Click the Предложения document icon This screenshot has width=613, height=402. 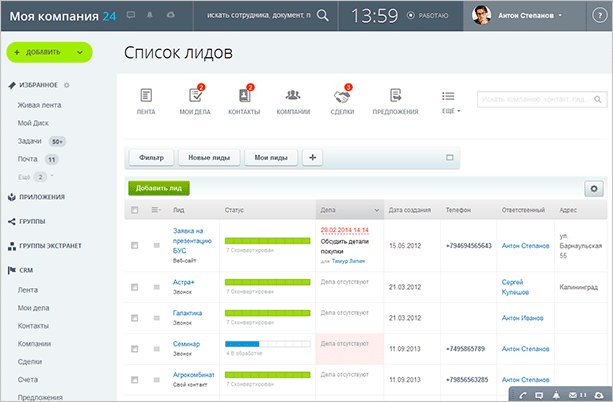(x=396, y=96)
